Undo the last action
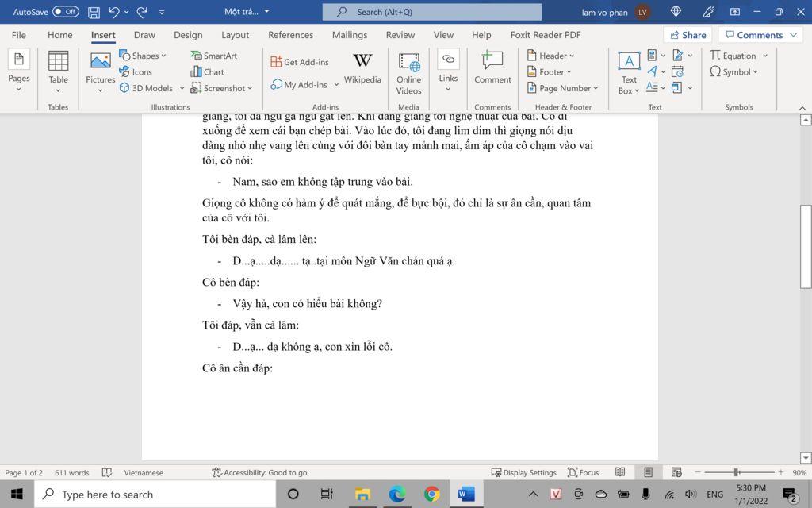 (114, 12)
